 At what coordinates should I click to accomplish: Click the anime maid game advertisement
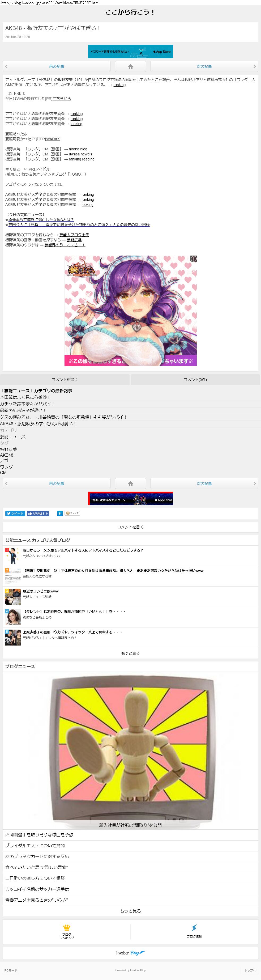click(x=131, y=311)
